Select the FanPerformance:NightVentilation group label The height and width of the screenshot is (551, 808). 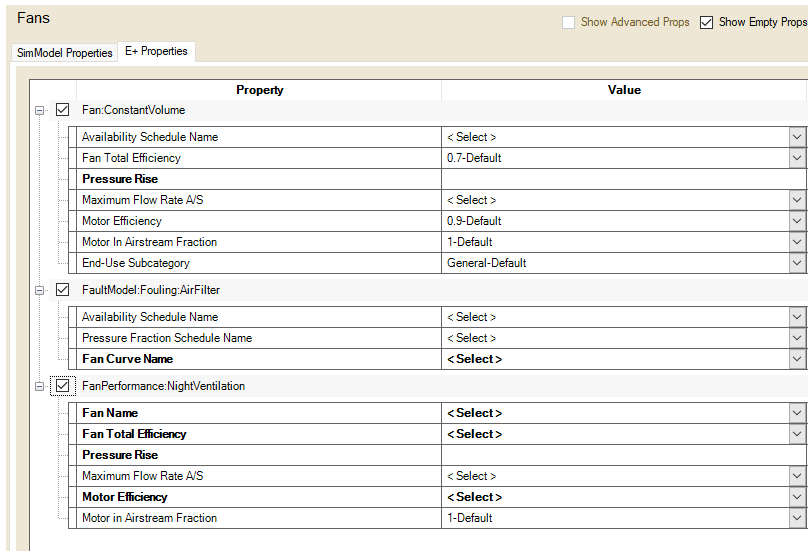pos(163,386)
